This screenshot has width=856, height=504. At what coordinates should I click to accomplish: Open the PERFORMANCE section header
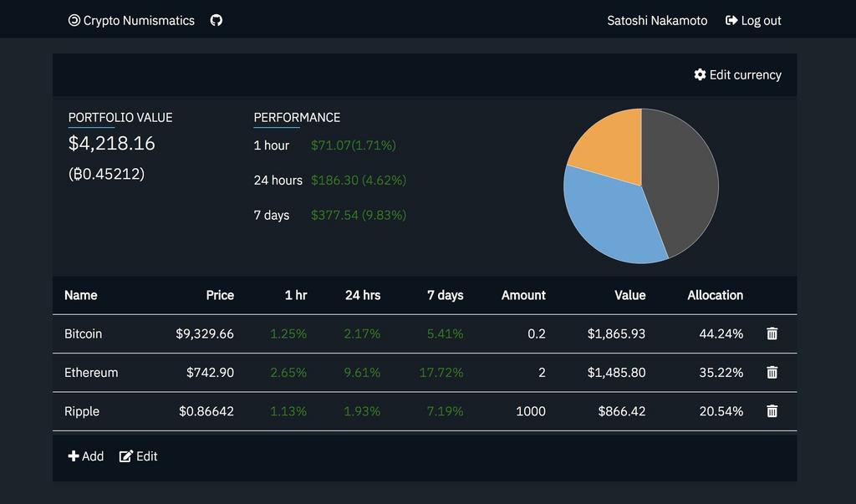[x=297, y=118]
